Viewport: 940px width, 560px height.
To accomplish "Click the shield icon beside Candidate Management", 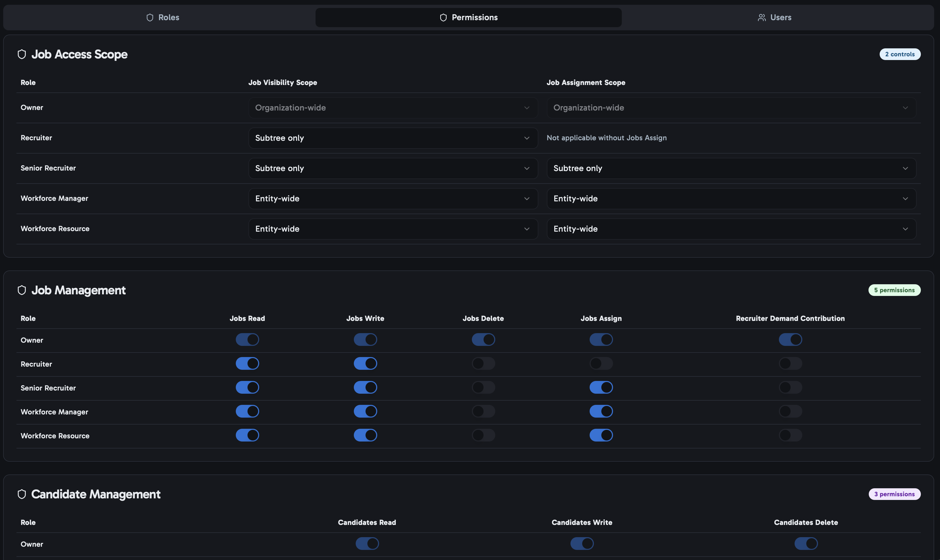I will coord(22,494).
